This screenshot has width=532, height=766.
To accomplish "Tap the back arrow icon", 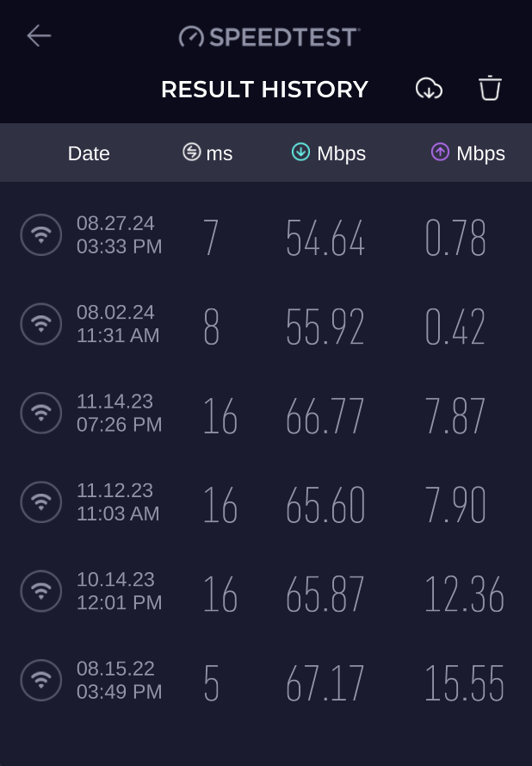I will pos(39,35).
